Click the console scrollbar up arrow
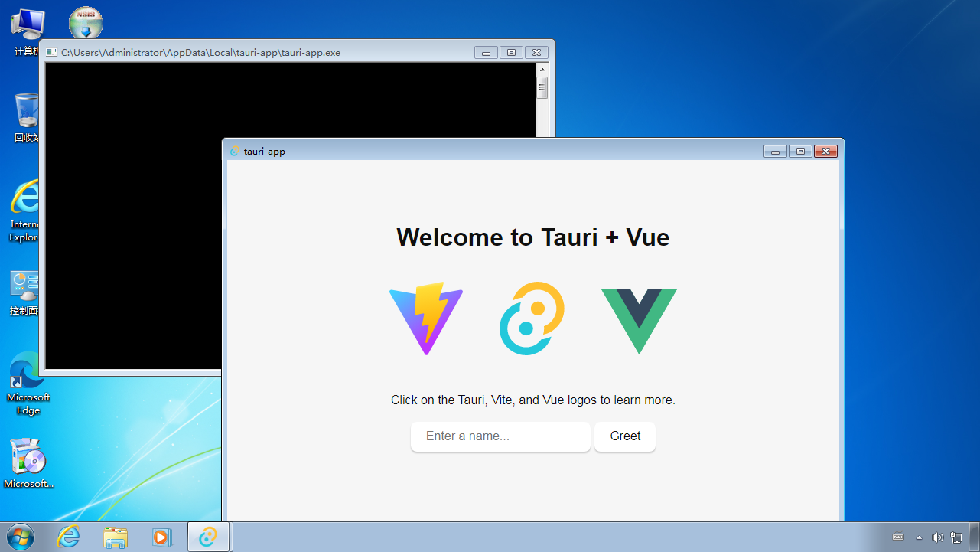 (542, 70)
